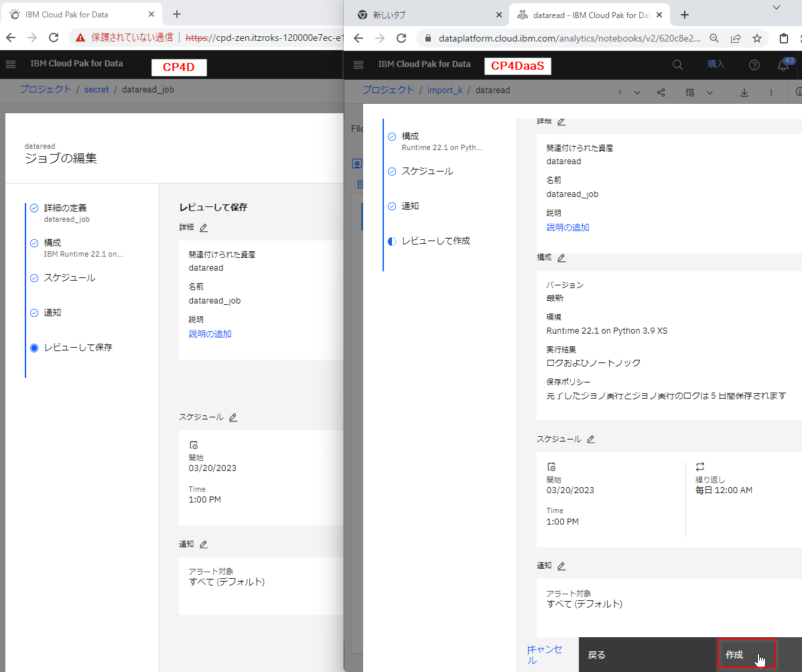Click job schedule icon in dataread toolbar
802x672 pixels.
(x=690, y=92)
